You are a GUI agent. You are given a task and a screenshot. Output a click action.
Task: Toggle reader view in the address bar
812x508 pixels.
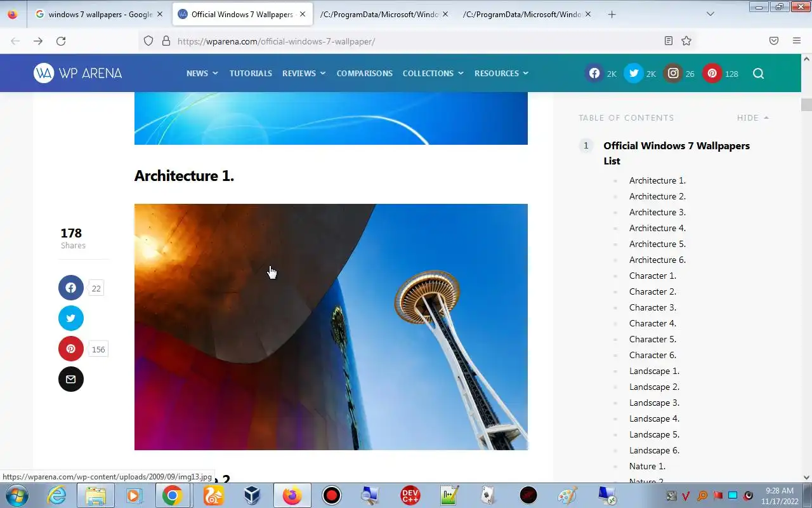[668, 41]
